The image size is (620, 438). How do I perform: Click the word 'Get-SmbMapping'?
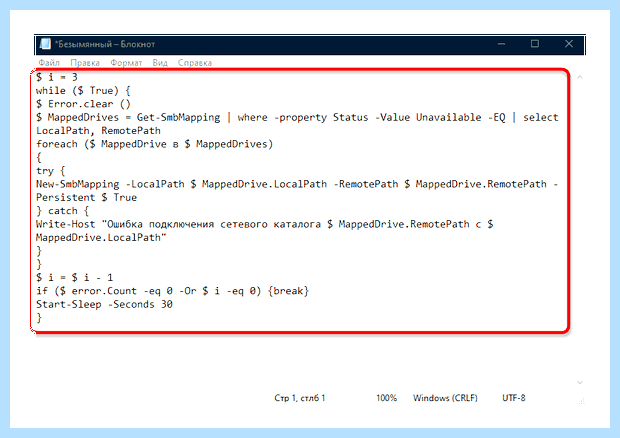tap(178, 117)
